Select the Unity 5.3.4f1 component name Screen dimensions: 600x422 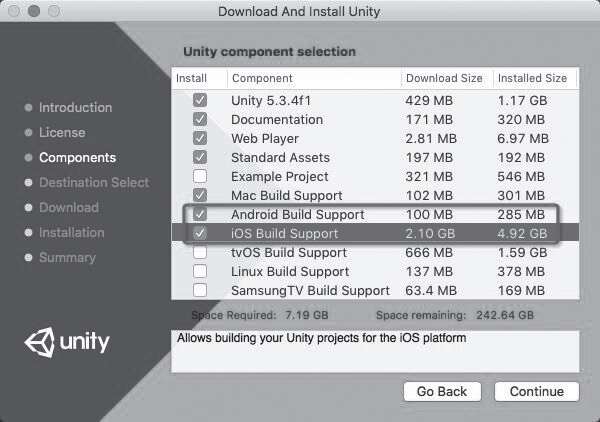[x=271, y=101]
